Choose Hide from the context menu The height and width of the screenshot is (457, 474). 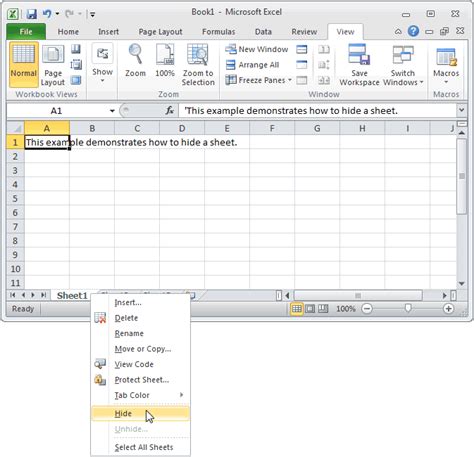(140, 414)
